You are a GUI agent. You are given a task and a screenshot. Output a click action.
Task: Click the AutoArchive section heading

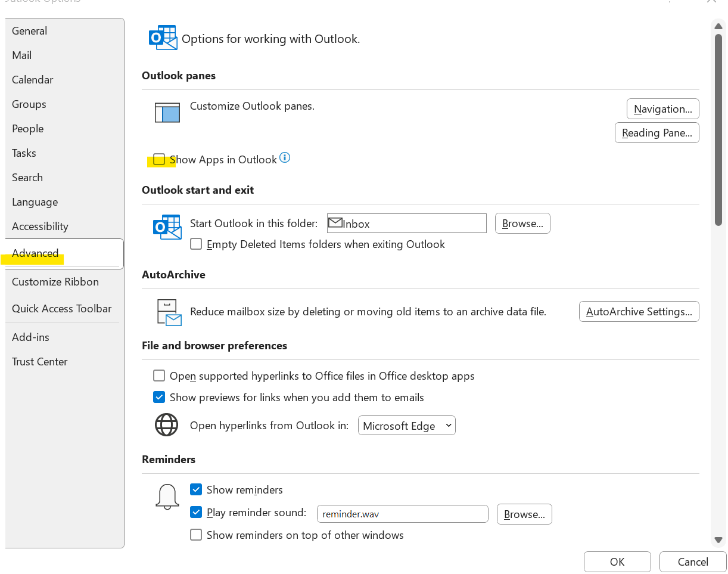pos(173,275)
